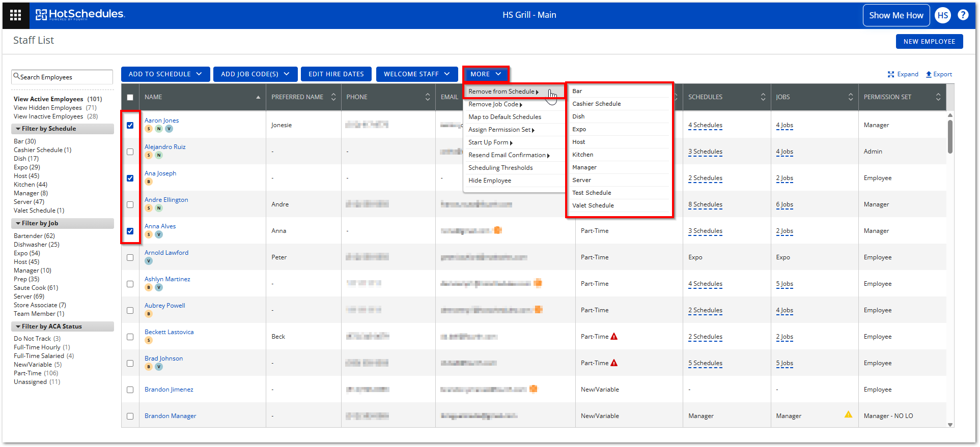Click the Search Employees field
The height and width of the screenshot is (447, 980).
click(62, 77)
